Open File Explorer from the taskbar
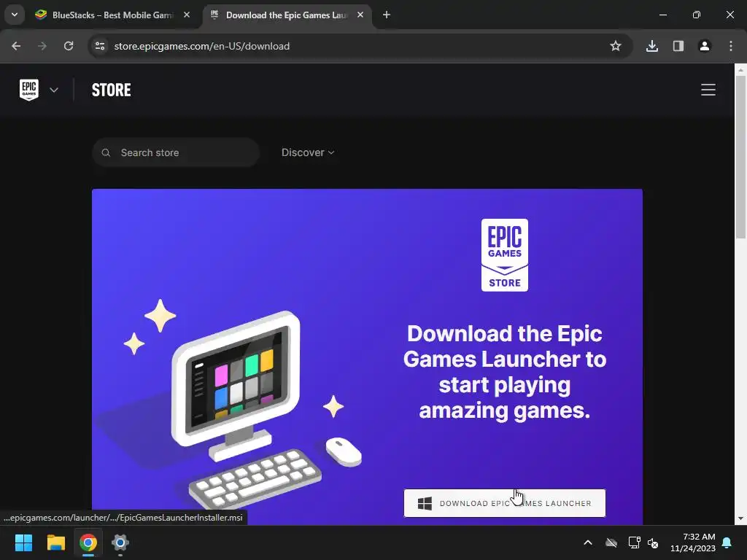Viewport: 747px width, 560px height. coord(55,542)
